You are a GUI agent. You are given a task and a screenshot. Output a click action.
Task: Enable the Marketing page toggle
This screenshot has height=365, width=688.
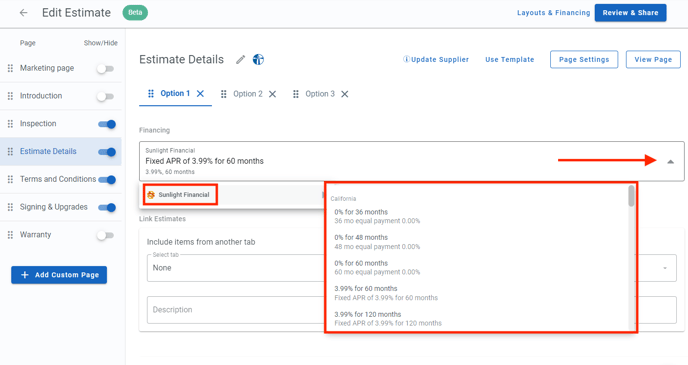point(105,69)
